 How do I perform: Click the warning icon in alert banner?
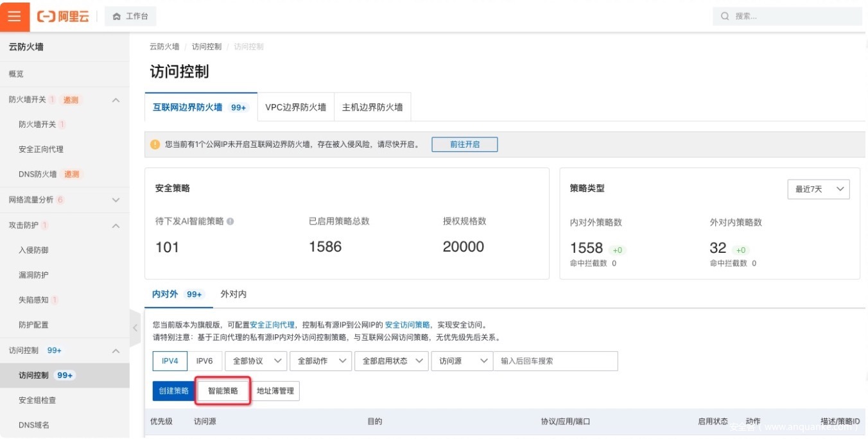click(x=155, y=144)
